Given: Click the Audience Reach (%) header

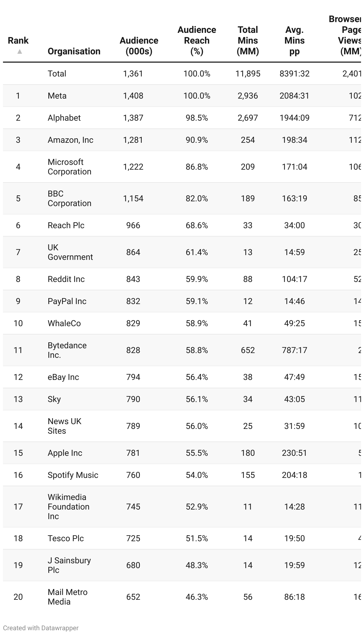Looking at the screenshot, I should click(x=197, y=41).
